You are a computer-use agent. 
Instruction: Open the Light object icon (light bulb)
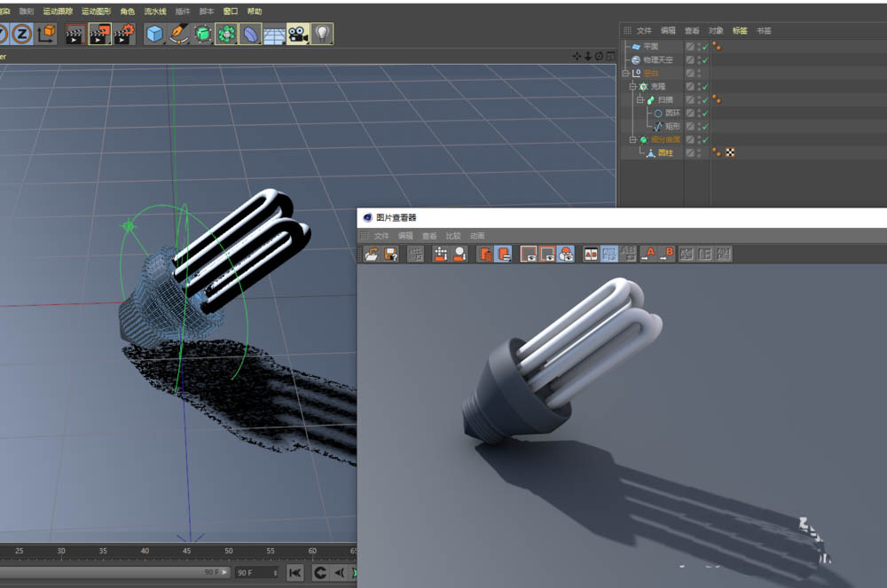(x=322, y=35)
